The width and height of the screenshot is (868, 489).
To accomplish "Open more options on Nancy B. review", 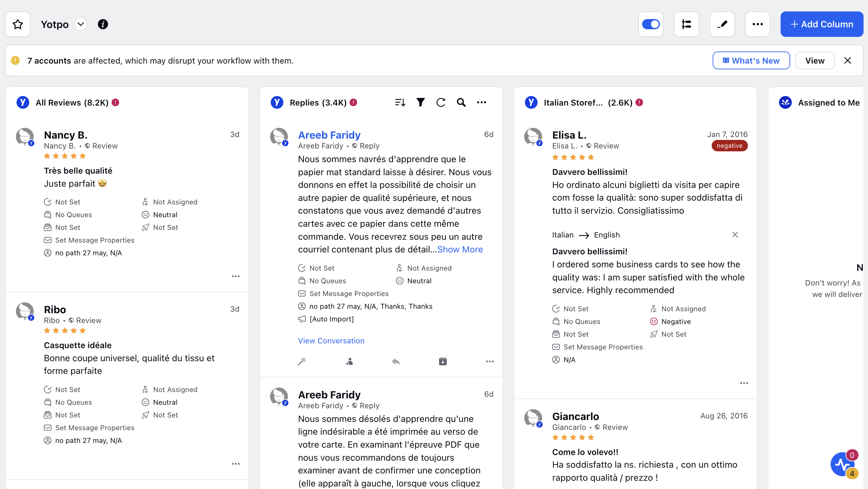I will click(x=235, y=276).
